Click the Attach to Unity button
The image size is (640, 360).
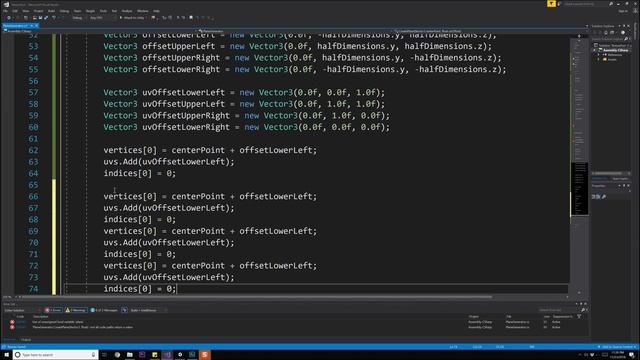coord(132,18)
